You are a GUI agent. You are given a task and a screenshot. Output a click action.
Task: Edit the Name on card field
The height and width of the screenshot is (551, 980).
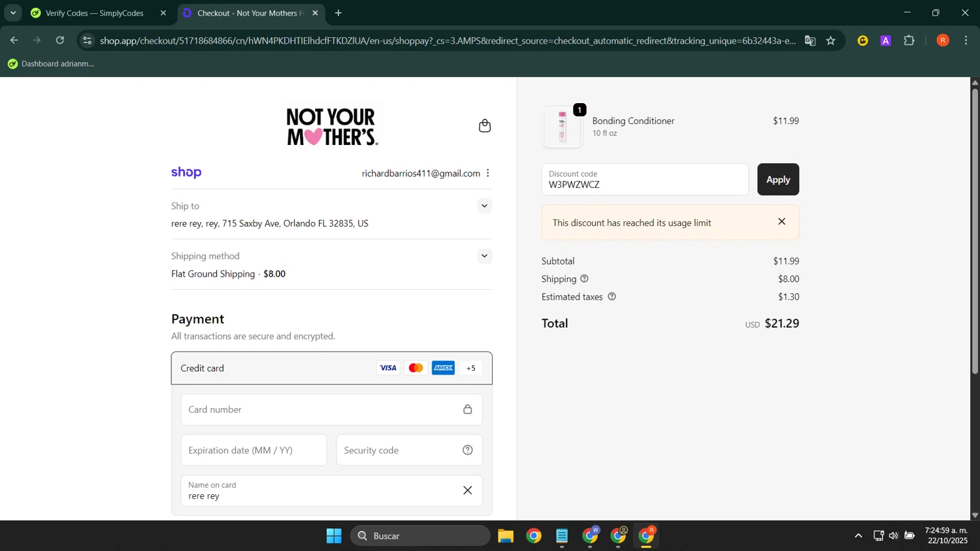coord(332,491)
